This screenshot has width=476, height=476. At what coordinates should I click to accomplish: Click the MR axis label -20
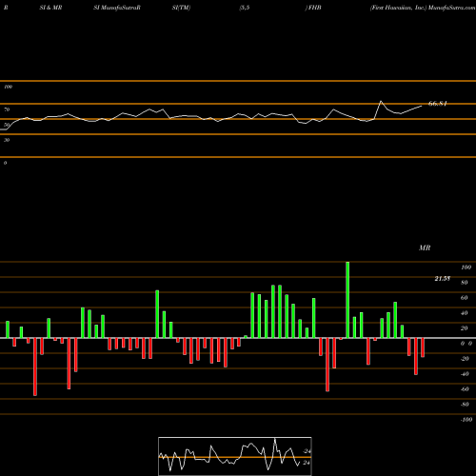[x=465, y=359]
